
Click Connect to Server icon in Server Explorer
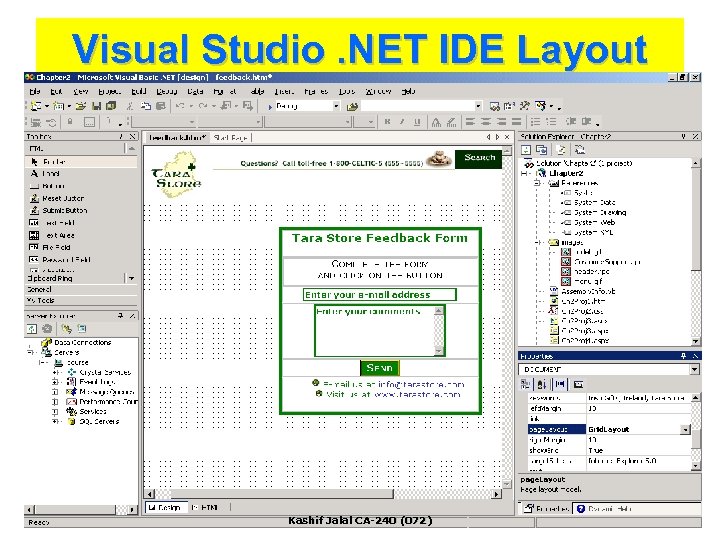[82, 329]
